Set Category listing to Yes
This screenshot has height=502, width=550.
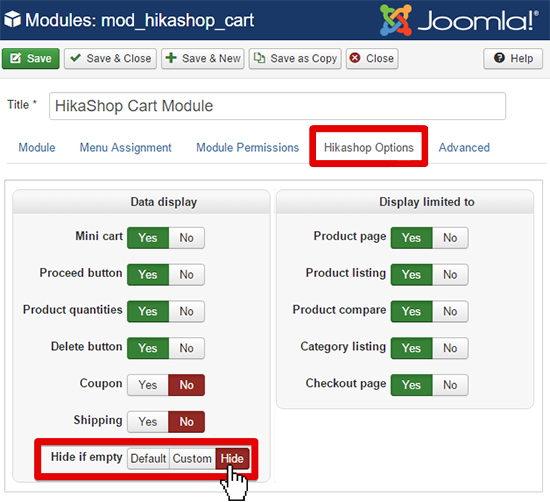pyautogui.click(x=412, y=348)
